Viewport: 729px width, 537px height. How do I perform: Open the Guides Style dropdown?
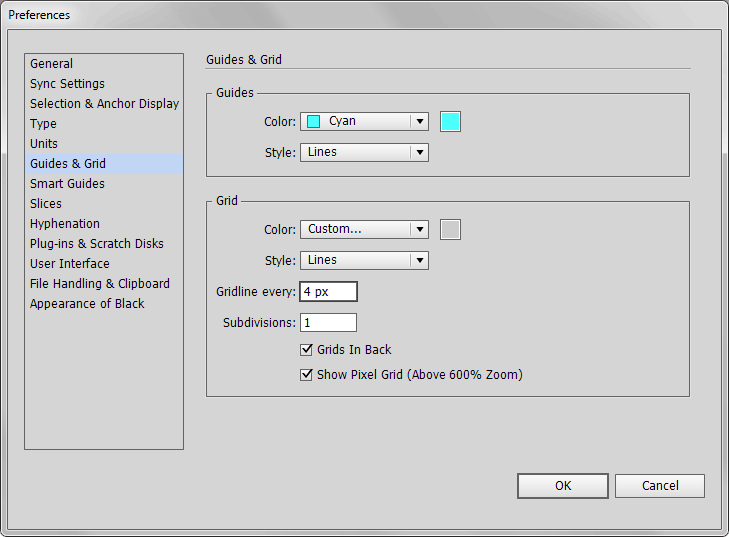364,152
